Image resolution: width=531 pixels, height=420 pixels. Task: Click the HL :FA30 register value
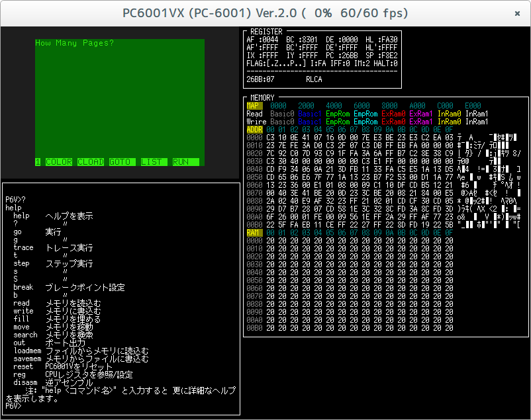click(381, 40)
